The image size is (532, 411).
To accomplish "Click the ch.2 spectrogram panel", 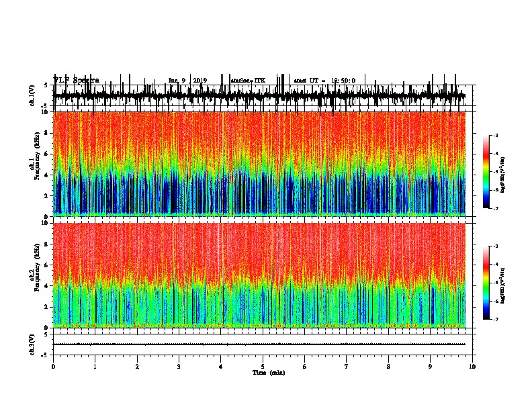I will [x=259, y=275].
